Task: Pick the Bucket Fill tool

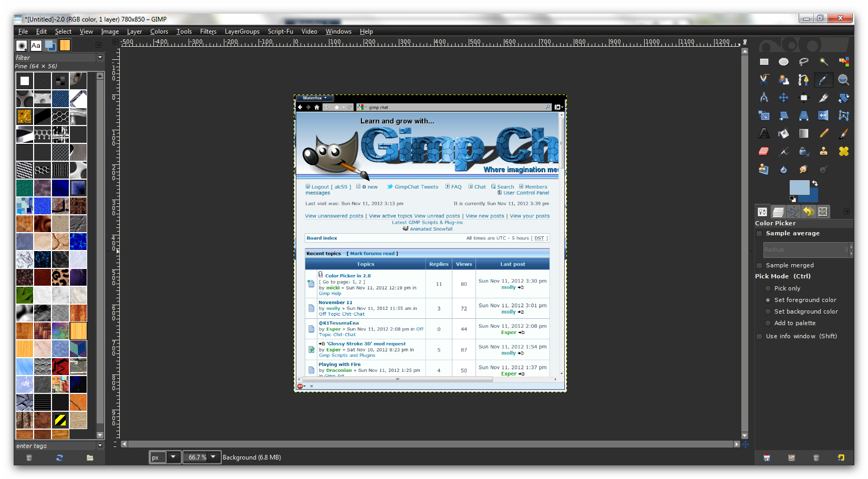Action: tap(783, 133)
